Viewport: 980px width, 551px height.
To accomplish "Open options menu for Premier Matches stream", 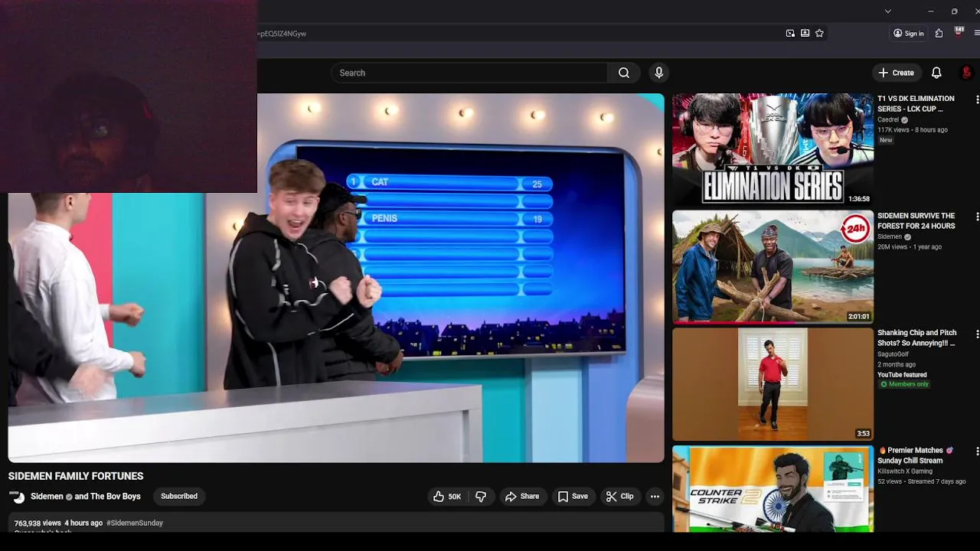I will tap(977, 452).
